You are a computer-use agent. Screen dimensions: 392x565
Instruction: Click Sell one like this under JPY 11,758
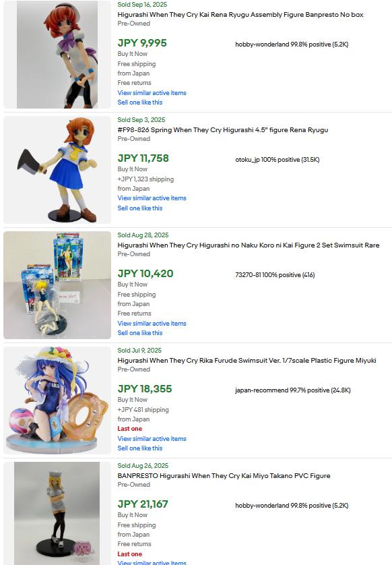click(139, 208)
